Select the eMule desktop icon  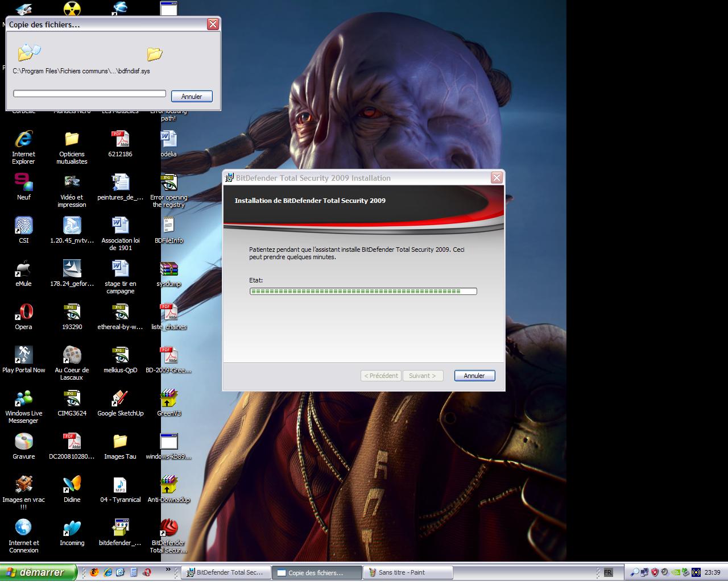(23, 273)
